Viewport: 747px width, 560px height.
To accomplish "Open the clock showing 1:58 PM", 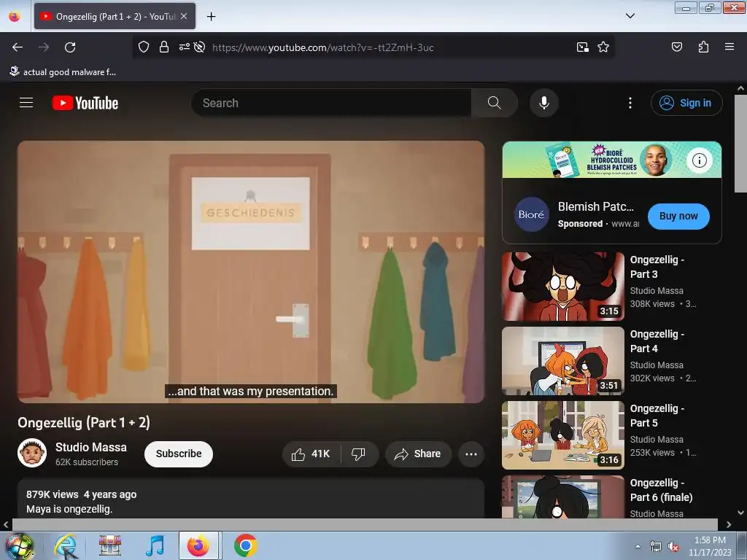I will pos(710,546).
